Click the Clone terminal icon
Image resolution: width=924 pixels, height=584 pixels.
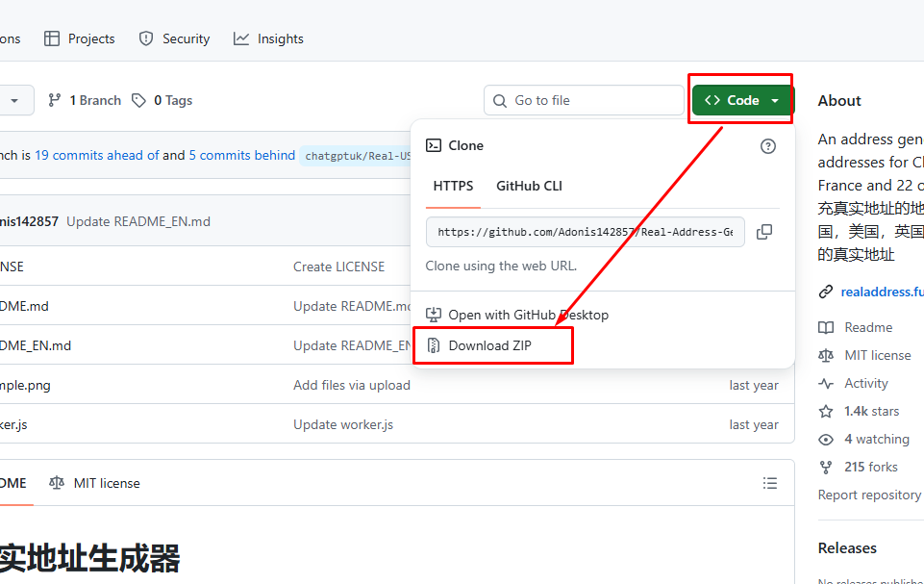[434, 145]
